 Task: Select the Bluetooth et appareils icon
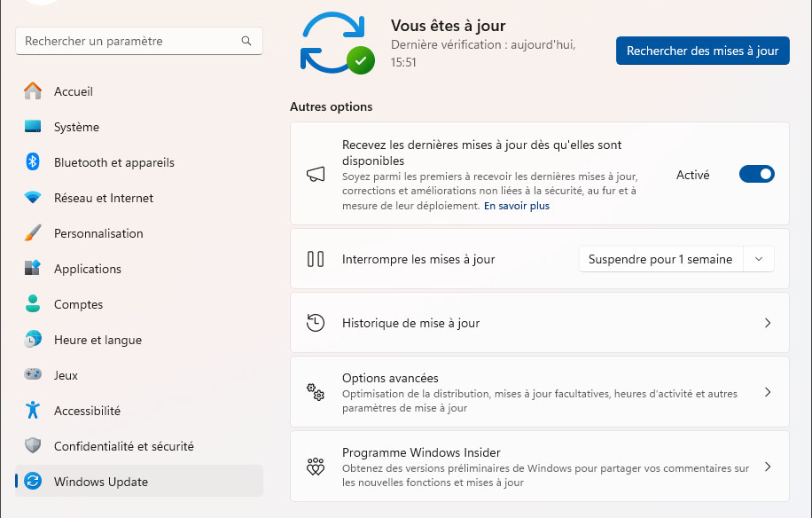tap(33, 162)
